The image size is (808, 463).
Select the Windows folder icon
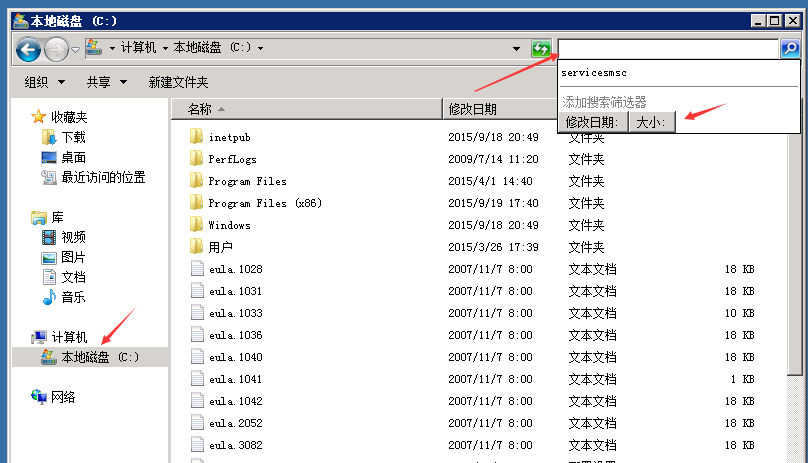(196, 225)
